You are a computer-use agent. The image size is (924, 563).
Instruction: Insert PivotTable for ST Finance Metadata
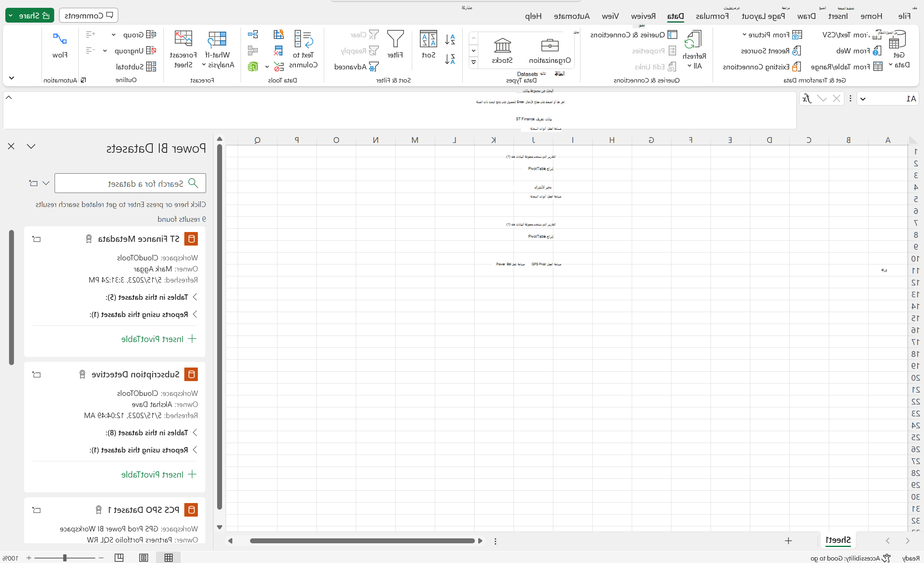tap(159, 339)
